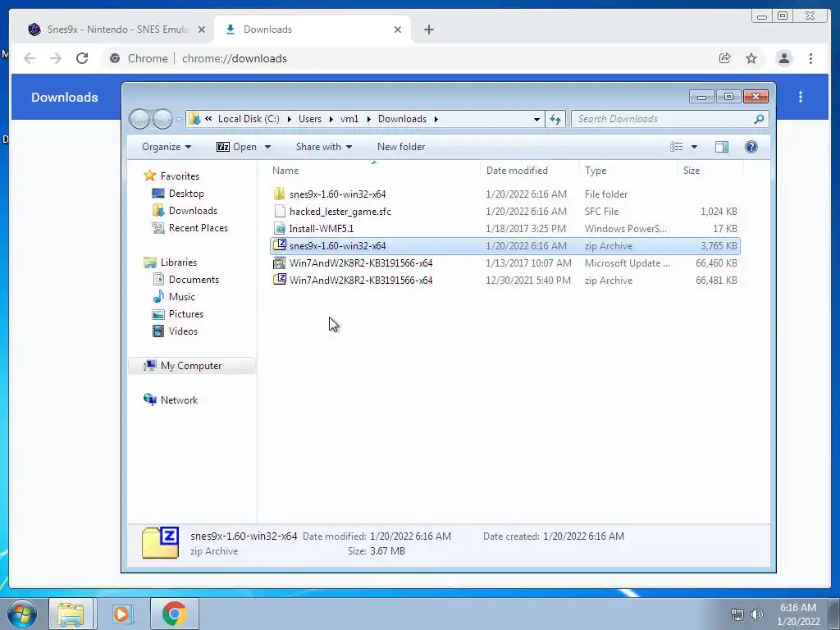Select the snes9x-1.60-win32-x64 File folder row
The height and width of the screenshot is (630, 840).
505,194
